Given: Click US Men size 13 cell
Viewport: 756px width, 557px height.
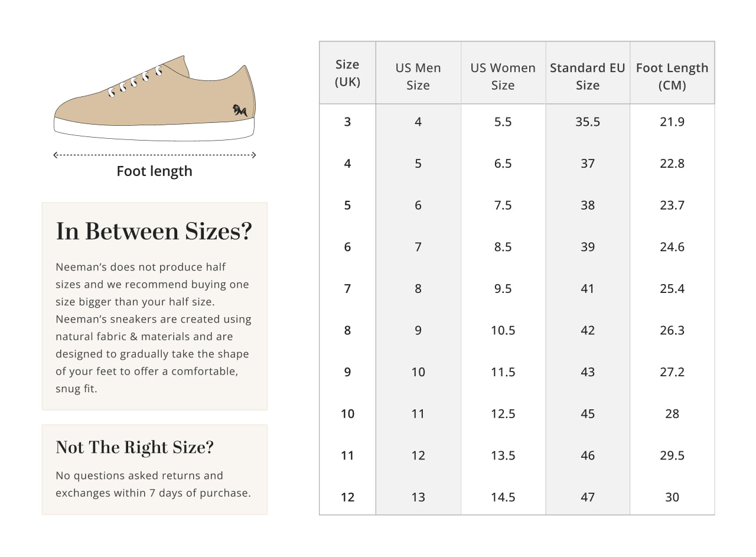Looking at the screenshot, I should point(418,497).
